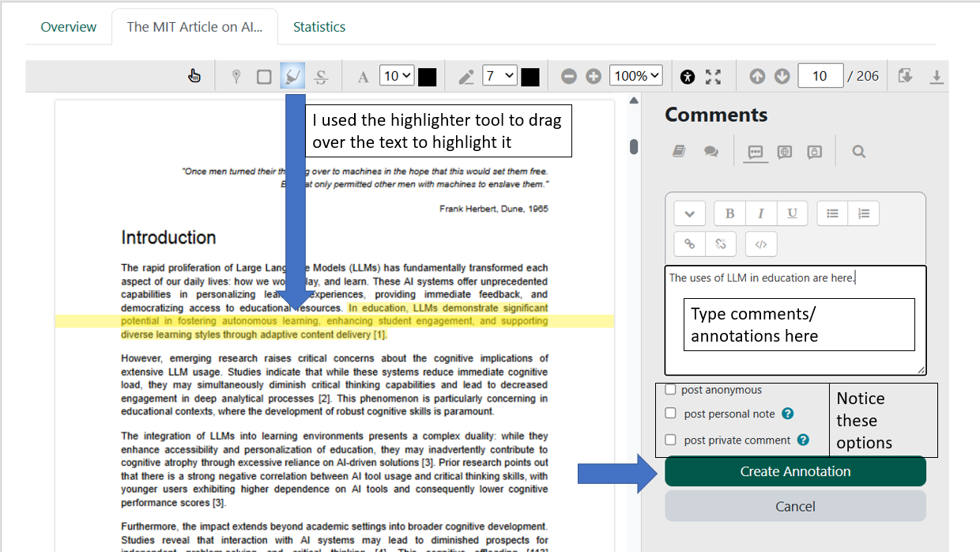Screen dimensions: 980x552
Task: Download the PDF using the download icon
Action: [x=937, y=75]
